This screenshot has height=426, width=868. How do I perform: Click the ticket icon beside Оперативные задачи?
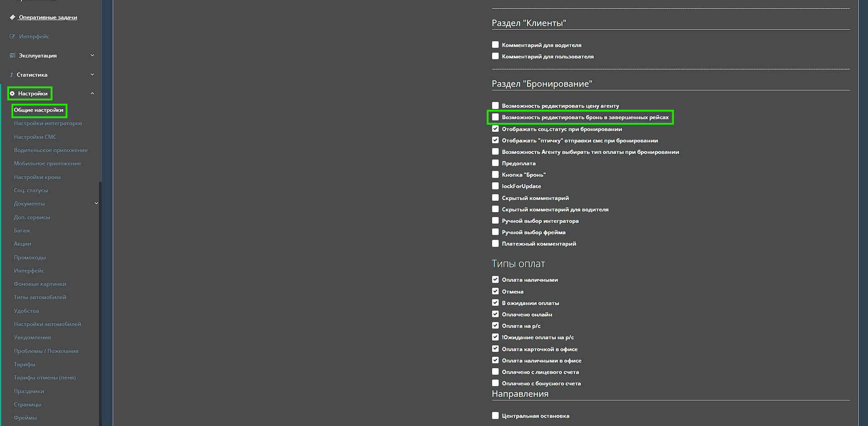point(12,17)
